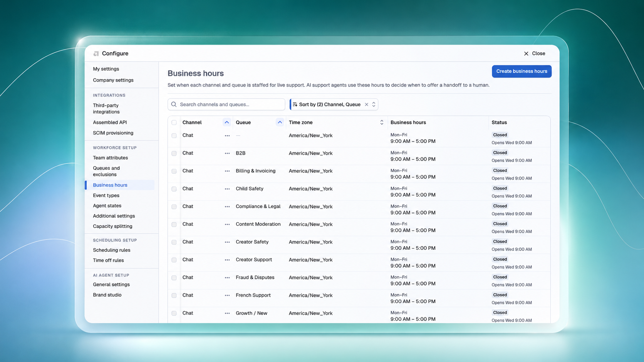Screen dimensions: 644x362
Task: Open options menu for Growth / New row
Action: click(227, 313)
